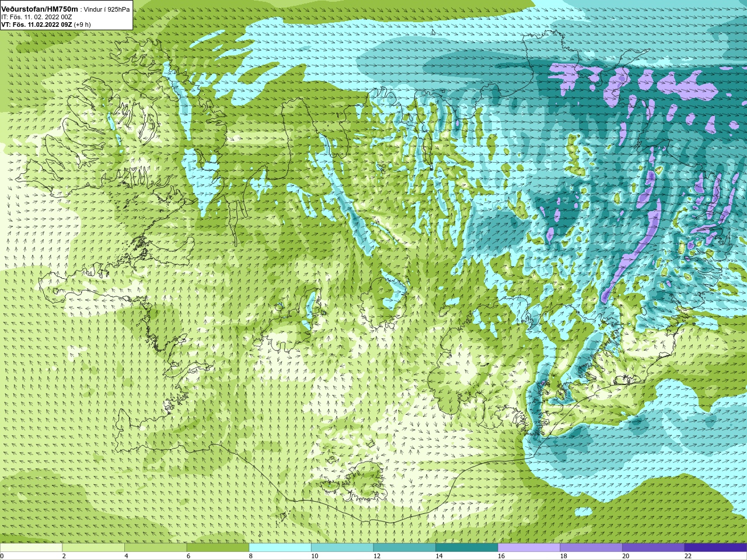Click the medium teal 12–14 legend swatch

pyautogui.click(x=404, y=548)
